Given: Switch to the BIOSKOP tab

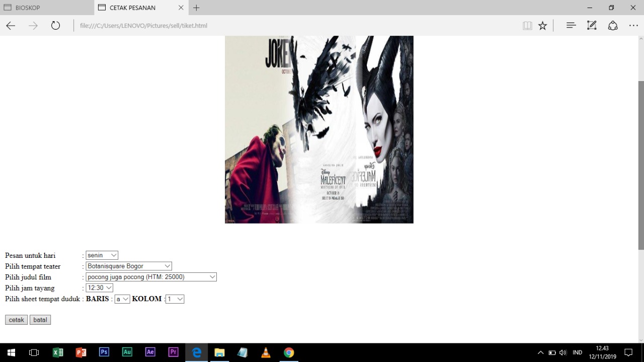Looking at the screenshot, I should pos(45,8).
